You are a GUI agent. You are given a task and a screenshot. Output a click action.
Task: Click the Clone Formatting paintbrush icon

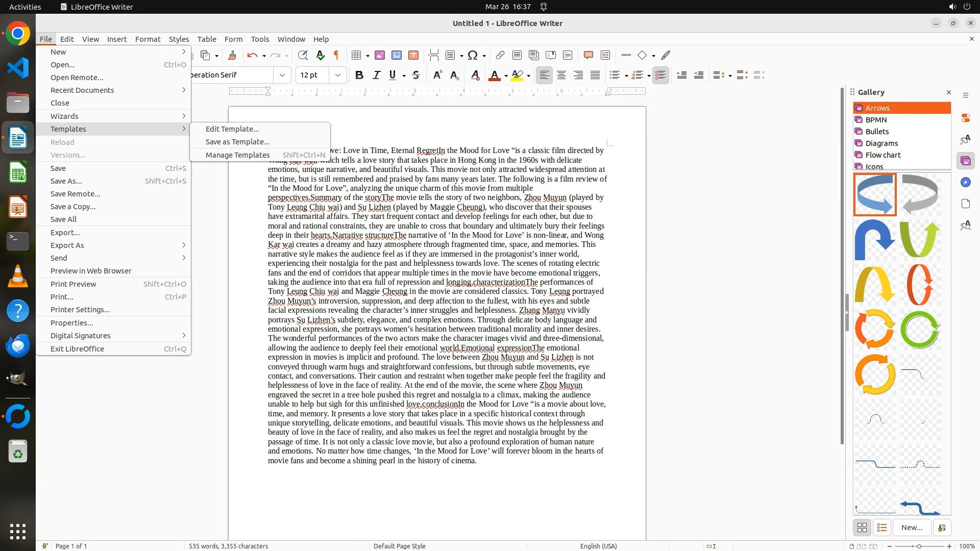coord(232,55)
